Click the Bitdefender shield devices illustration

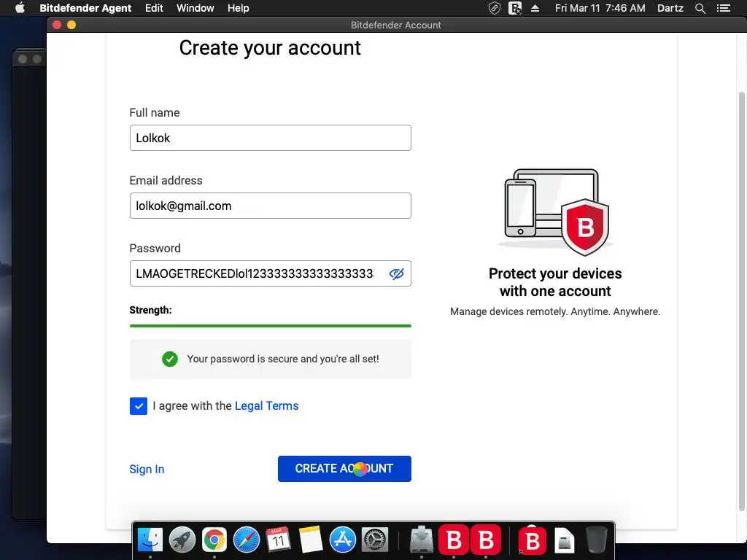556,211
